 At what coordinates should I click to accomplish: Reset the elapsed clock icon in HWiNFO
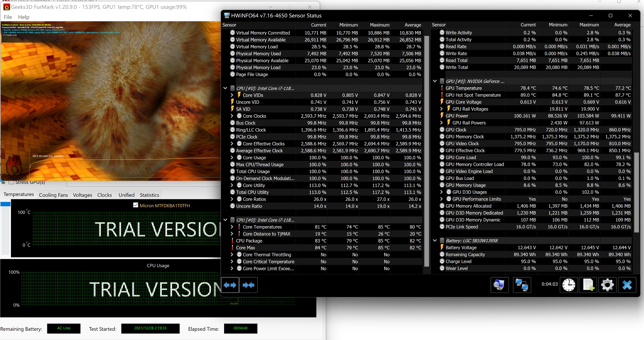[568, 285]
